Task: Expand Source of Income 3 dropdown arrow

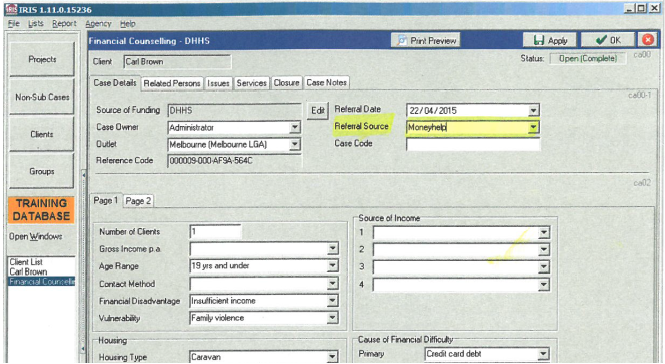Action: click(544, 267)
